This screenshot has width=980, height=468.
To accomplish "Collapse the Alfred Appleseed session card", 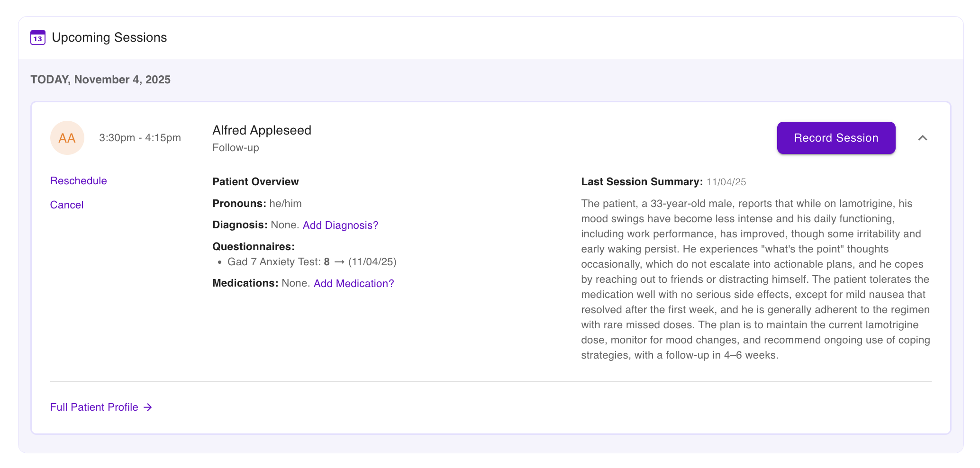I will coord(922,138).
